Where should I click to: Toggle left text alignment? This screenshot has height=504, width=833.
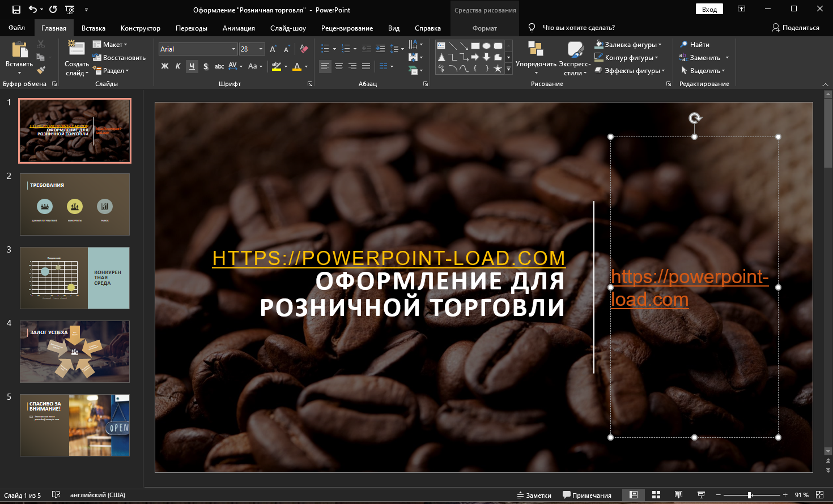pos(325,66)
